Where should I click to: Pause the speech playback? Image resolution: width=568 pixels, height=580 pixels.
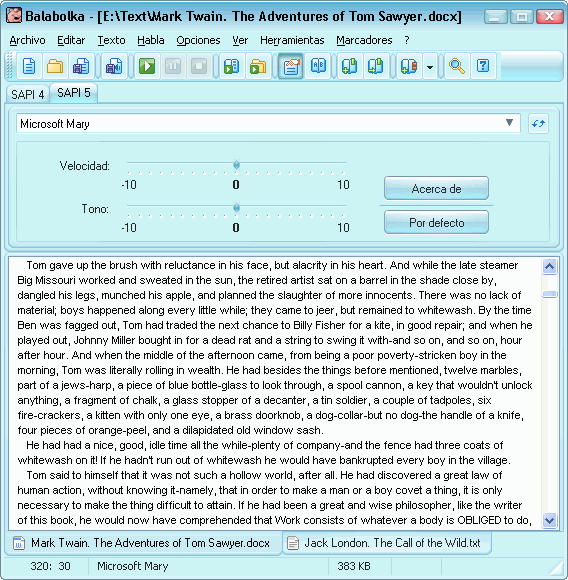click(173, 67)
